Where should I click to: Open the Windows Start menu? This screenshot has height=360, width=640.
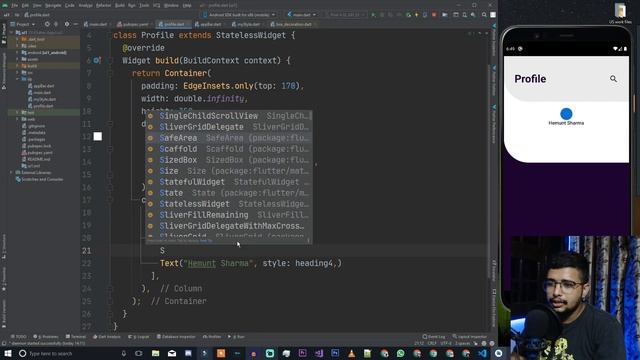(8, 353)
